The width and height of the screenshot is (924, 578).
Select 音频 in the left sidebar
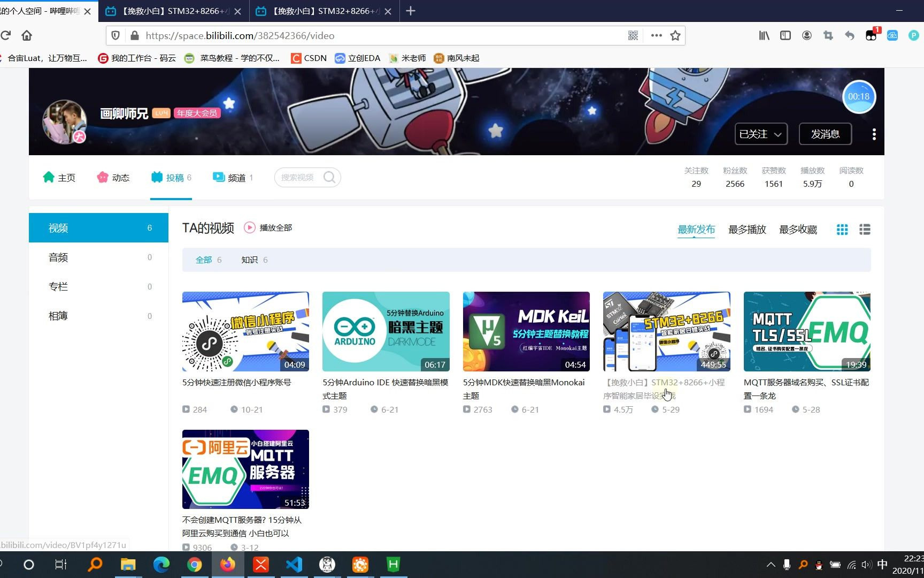98,257
